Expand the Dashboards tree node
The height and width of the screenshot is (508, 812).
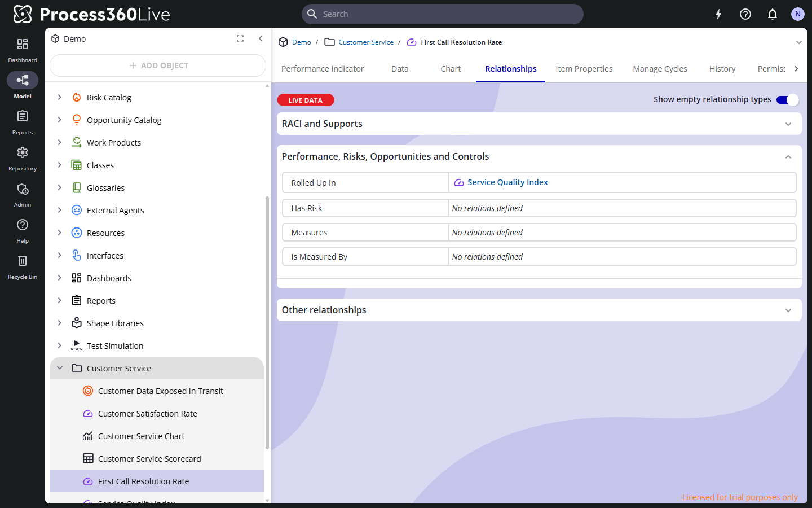(x=60, y=278)
